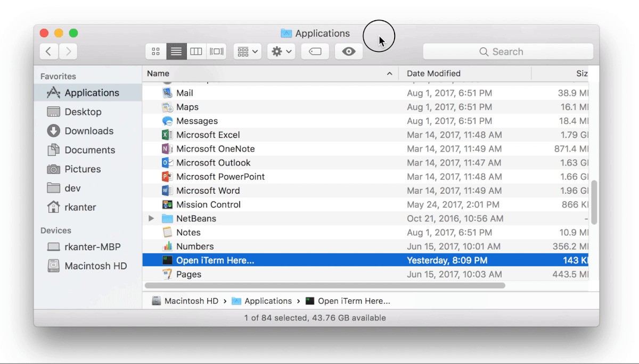Select Macintosh HD under Devices
639x364 pixels.
pyautogui.click(x=88, y=266)
